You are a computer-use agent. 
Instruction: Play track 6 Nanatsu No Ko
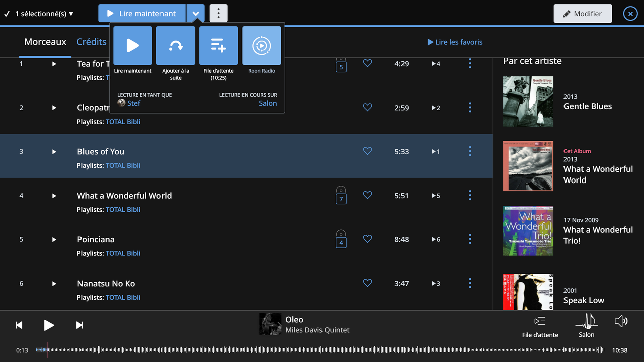click(54, 284)
